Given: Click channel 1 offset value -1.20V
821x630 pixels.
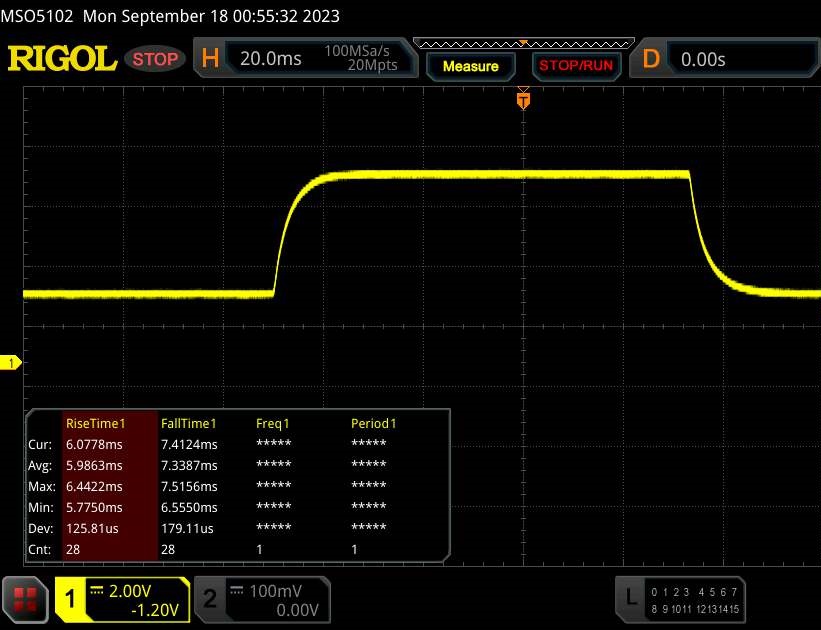Looking at the screenshot, I should [155, 610].
